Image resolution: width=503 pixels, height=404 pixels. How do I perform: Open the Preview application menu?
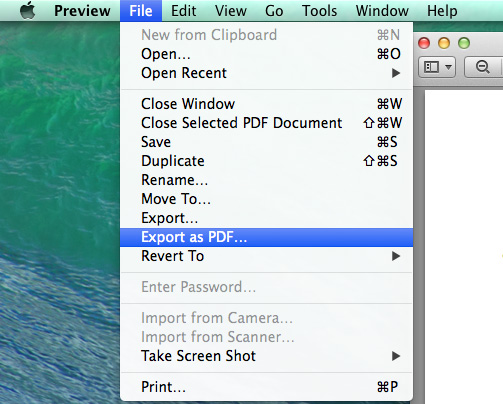click(82, 11)
